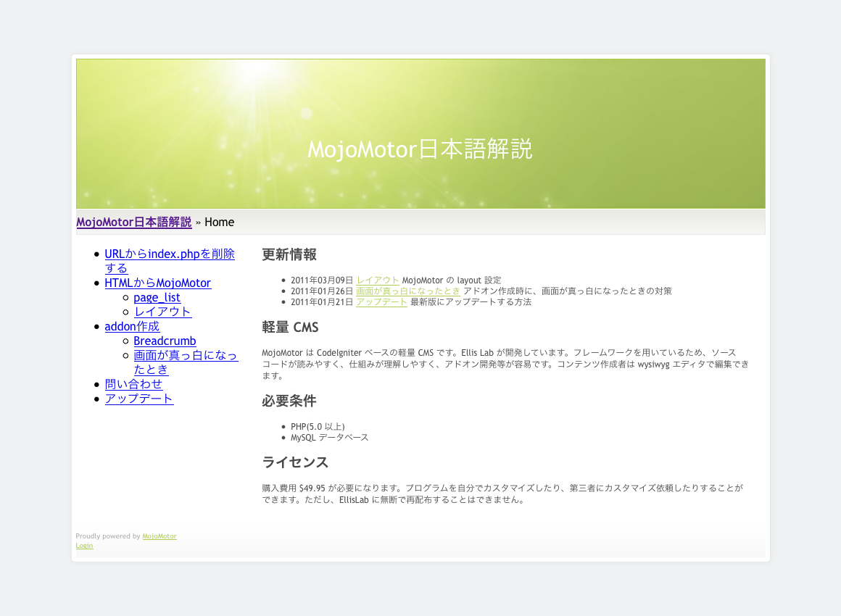841x616 pixels.
Task: Open the レイアウト link in 更新情報
Action: pyautogui.click(x=378, y=280)
